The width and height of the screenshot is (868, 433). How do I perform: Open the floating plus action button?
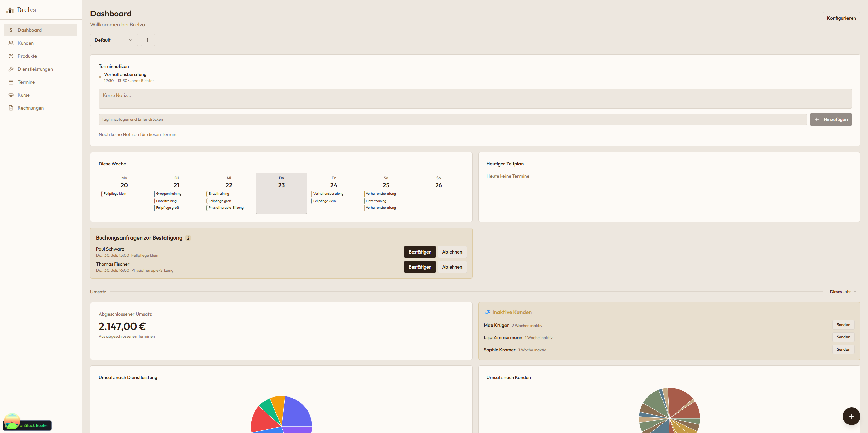point(851,416)
